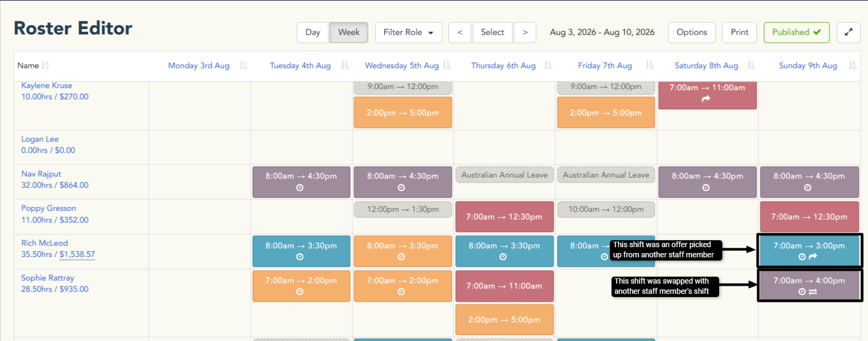Click sort icon next to Sunday 9th Aug
The width and height of the screenshot is (868, 341).
point(853,65)
